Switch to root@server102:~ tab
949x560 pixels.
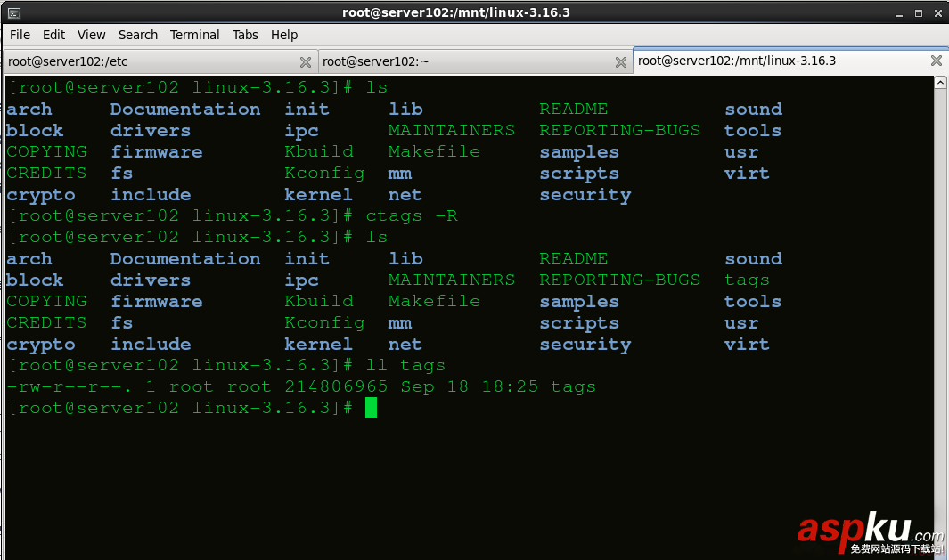[474, 61]
